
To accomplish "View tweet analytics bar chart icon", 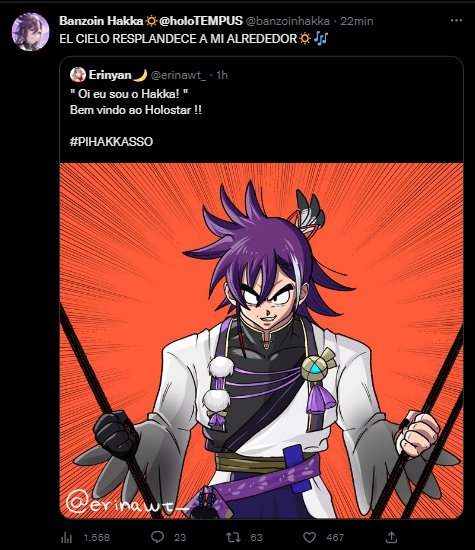I will [67, 537].
